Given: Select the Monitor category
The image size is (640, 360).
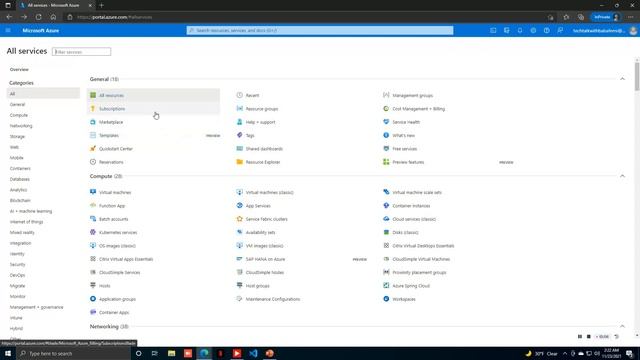Looking at the screenshot, I should pos(18,296).
